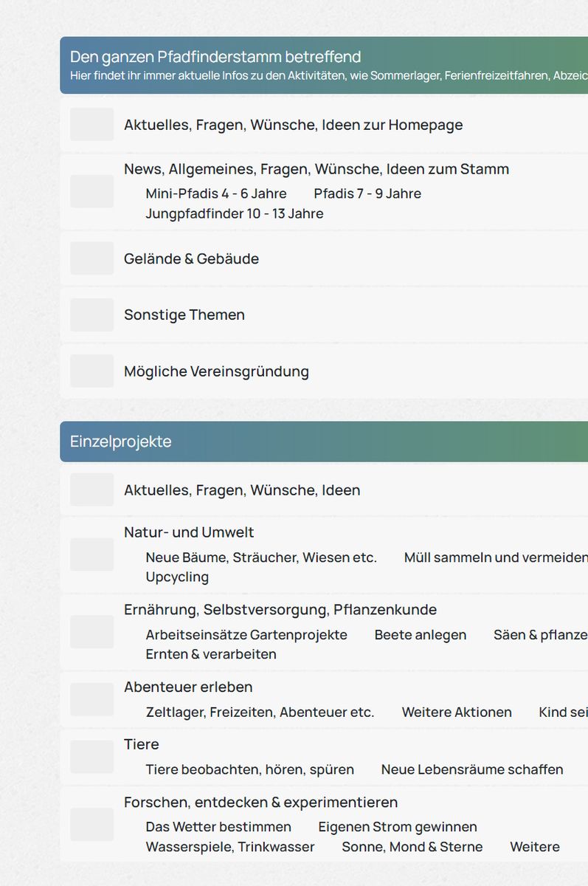Viewport: 588px width, 886px height.
Task: Open the Upcycling subforum
Action: 177,577
